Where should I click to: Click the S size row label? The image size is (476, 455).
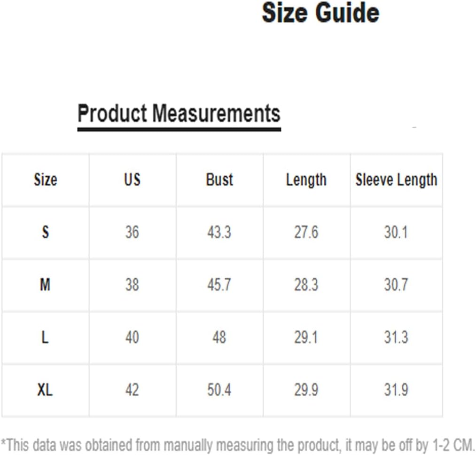[45, 232]
